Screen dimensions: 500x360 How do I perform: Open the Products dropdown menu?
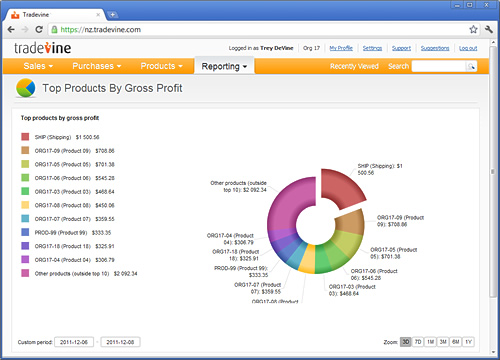coord(162,66)
